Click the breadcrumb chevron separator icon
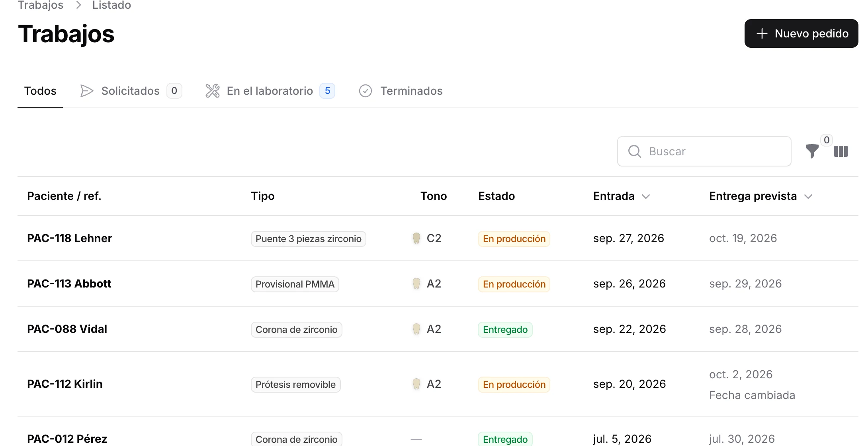The height and width of the screenshot is (446, 868). [x=78, y=5]
